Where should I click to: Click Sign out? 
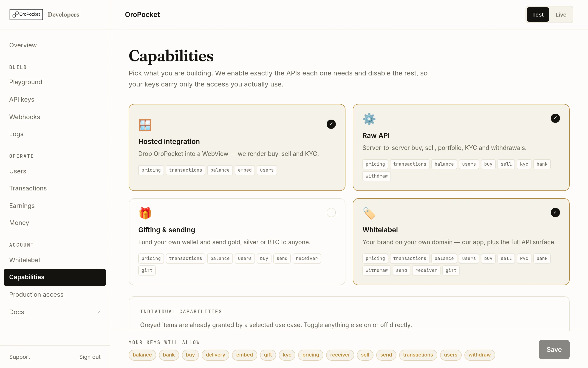click(90, 357)
